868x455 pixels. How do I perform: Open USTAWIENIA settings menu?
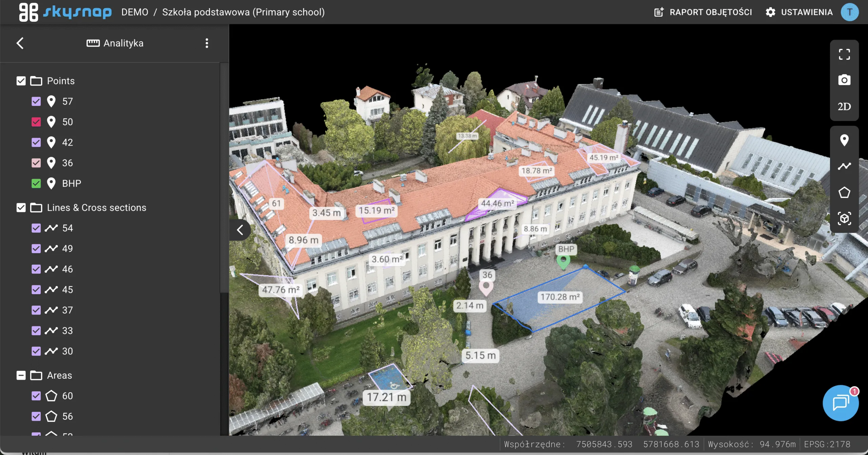[799, 12]
